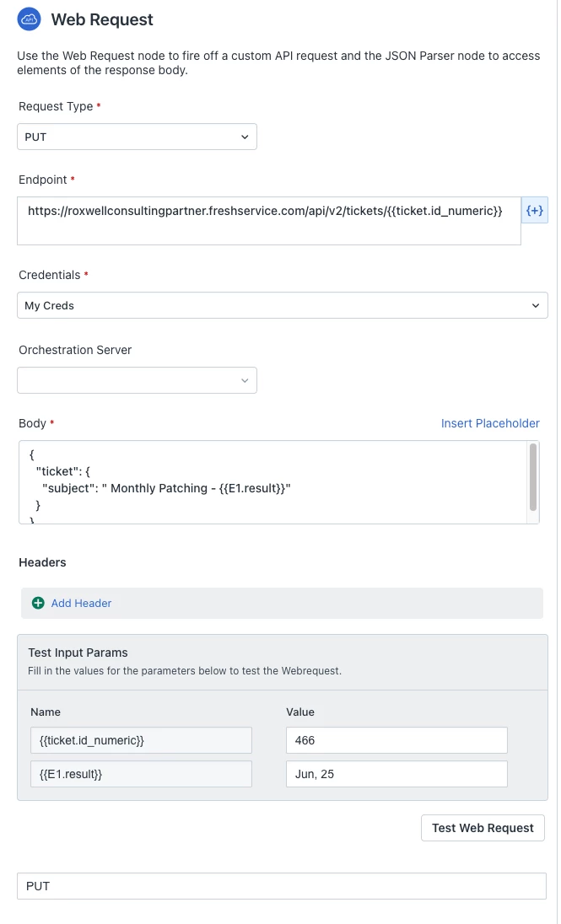Click the Body text area scrollbar

point(533,476)
